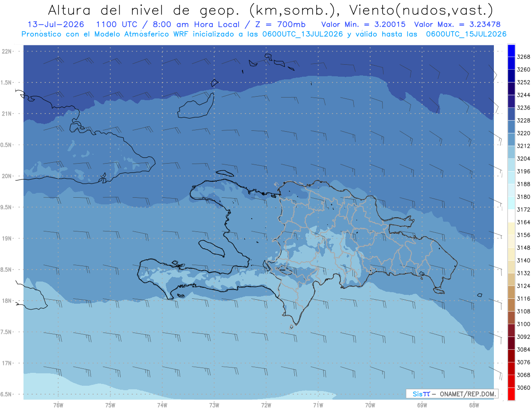Select the '3212' color bar value
Image resolution: width=532 pixels, height=411 pixels.
[x=523, y=146]
